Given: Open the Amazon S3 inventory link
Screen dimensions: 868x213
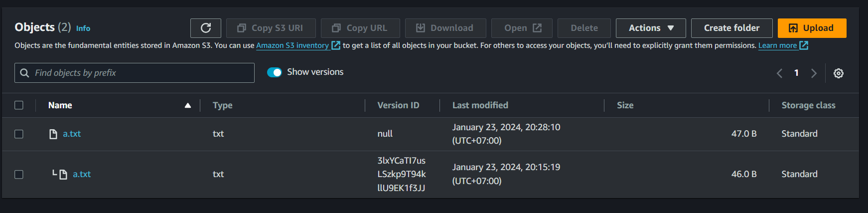Looking at the screenshot, I should coord(292,45).
